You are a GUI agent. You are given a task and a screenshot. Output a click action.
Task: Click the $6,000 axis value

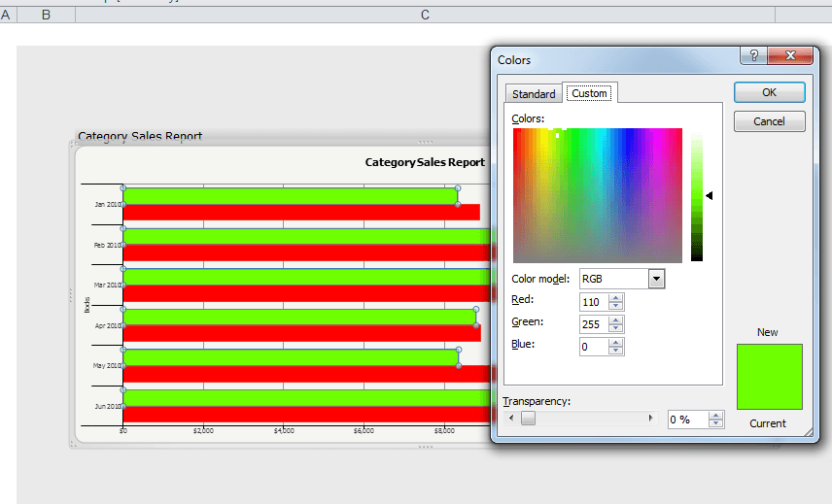(x=364, y=431)
